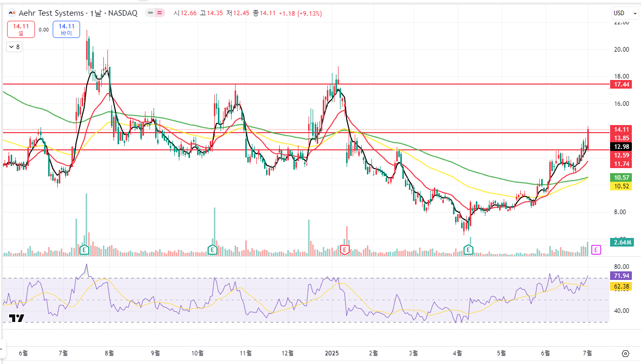Click the 4월 label on time axis

coord(458,353)
